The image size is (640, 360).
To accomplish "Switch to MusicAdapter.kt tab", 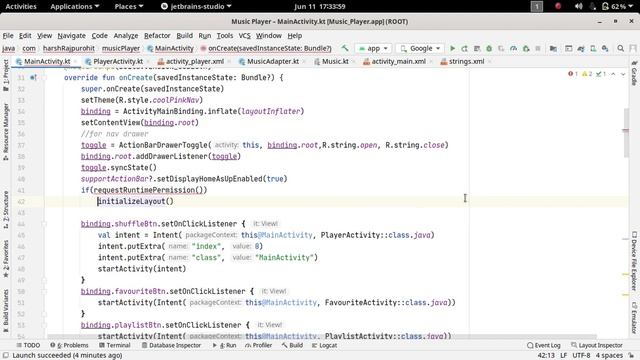I will click(x=273, y=61).
